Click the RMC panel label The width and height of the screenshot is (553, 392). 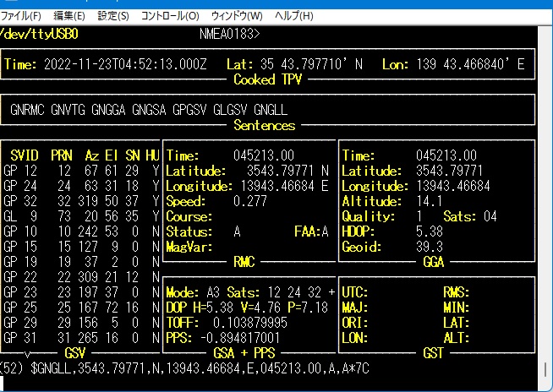point(244,261)
